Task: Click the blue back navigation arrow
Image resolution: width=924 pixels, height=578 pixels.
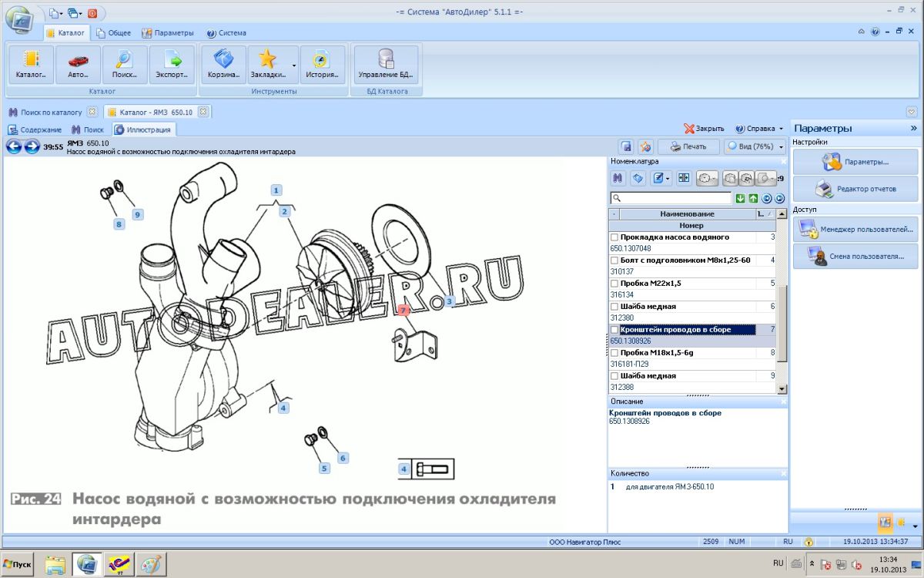Action: [x=14, y=146]
